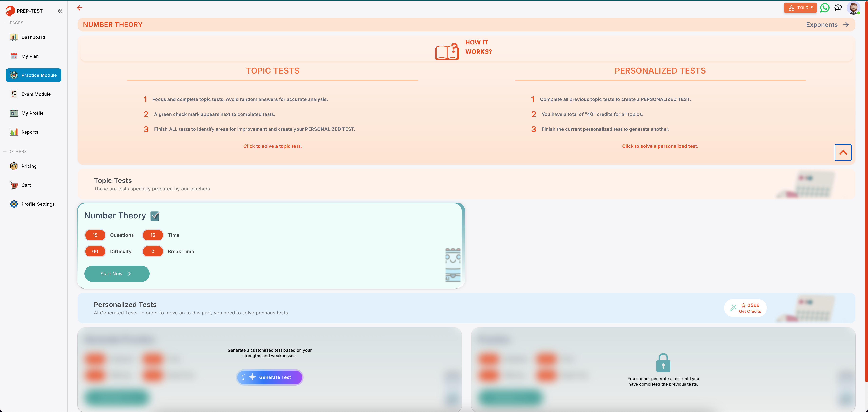Screen dimensions: 868x412
Task: Click the page vertical scrollbar
Action: (866, 202)
